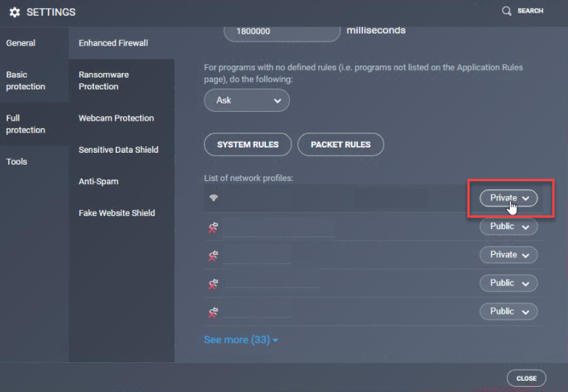Click the 'List of network profiles:' label
Image resolution: width=568 pixels, height=392 pixels.
[x=248, y=178]
